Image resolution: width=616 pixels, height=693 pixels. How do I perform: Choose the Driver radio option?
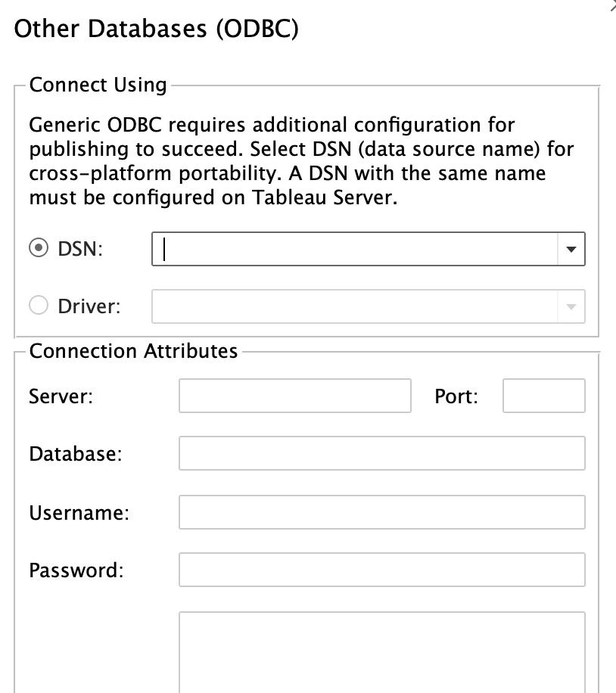click(x=39, y=306)
